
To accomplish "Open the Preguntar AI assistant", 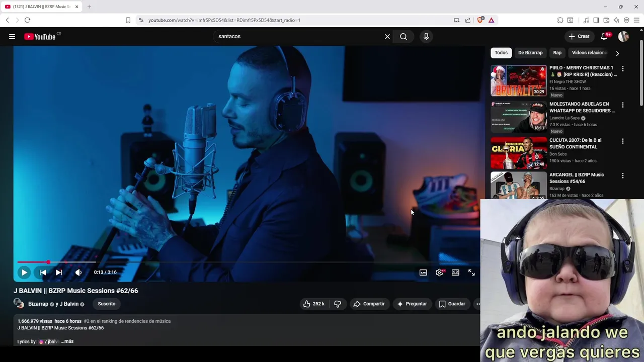I will (x=412, y=304).
